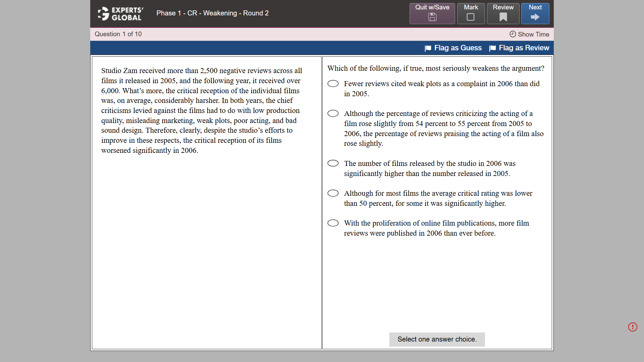Click the Question 1 of 10 status label

(118, 34)
